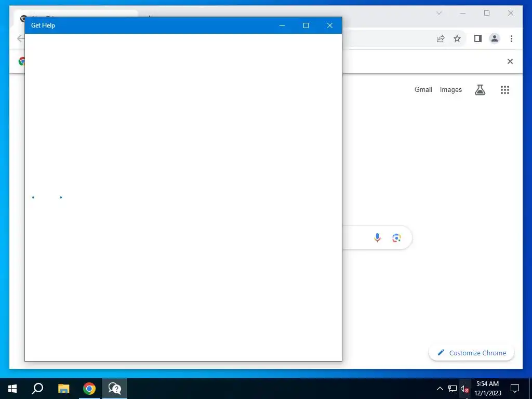
Task: Bookmark this tab with the star icon
Action: [x=457, y=38]
